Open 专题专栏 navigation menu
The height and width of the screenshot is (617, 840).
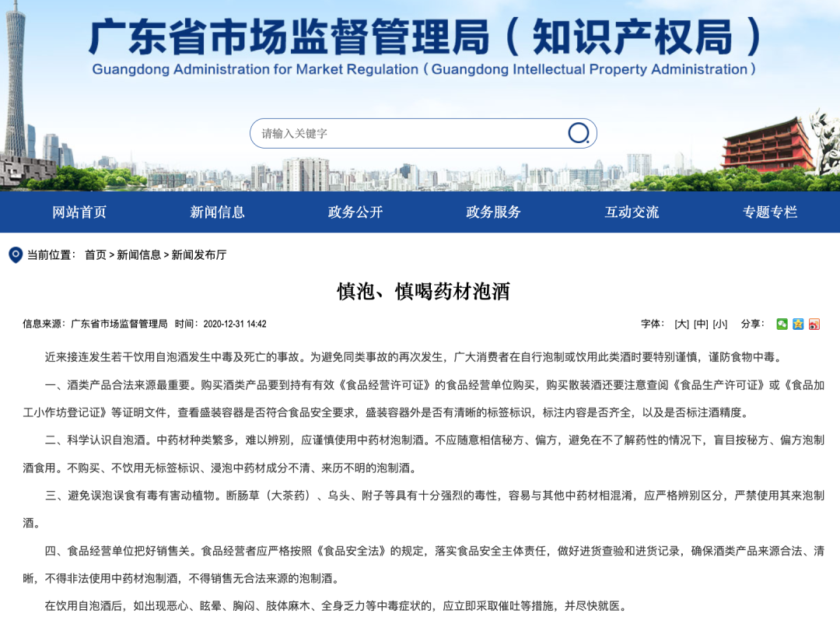coord(770,212)
